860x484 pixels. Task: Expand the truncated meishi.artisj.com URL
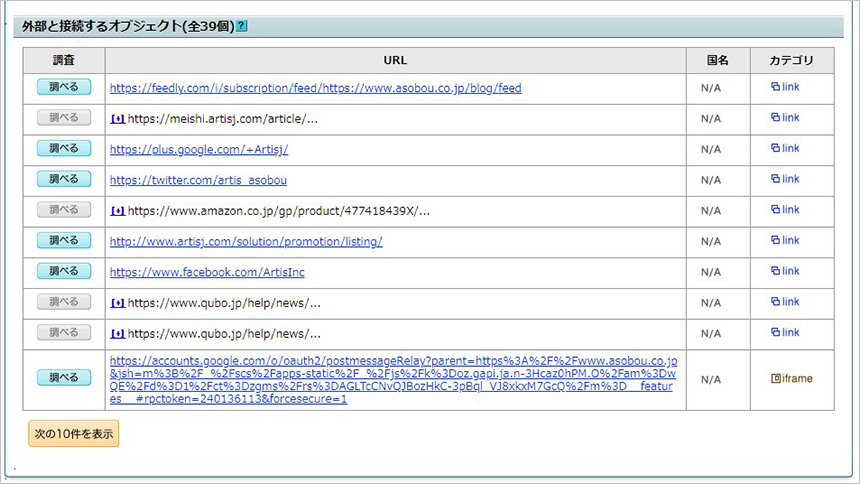(117, 119)
